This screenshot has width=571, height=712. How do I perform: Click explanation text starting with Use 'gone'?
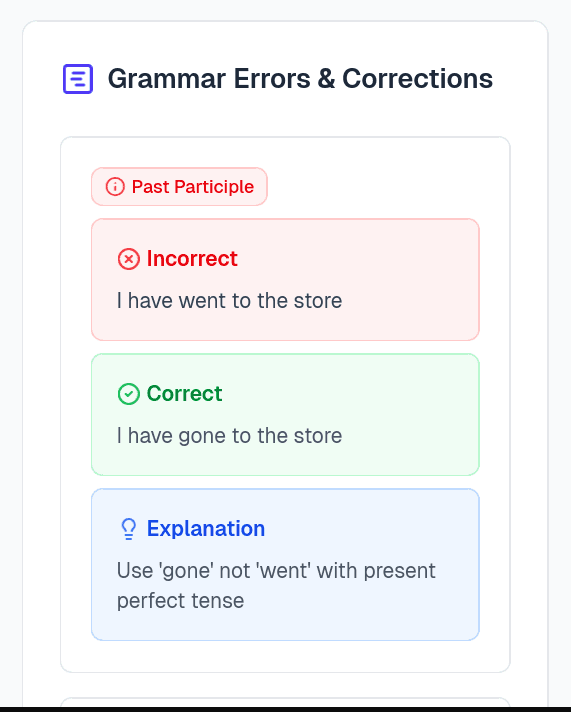[276, 585]
